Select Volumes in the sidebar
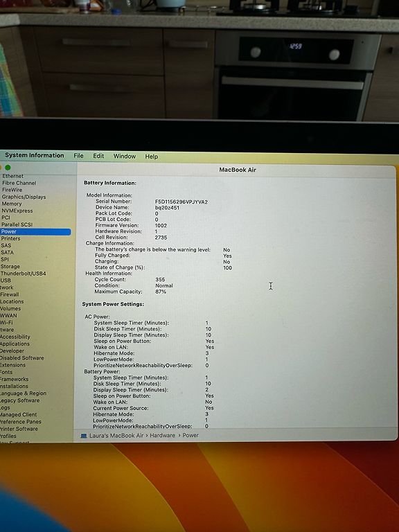399x532 pixels. click(10, 308)
